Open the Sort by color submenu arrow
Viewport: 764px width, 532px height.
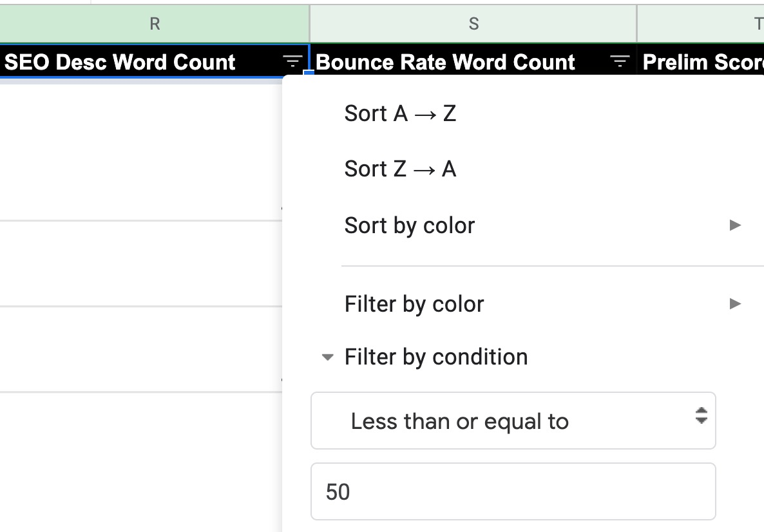(735, 225)
